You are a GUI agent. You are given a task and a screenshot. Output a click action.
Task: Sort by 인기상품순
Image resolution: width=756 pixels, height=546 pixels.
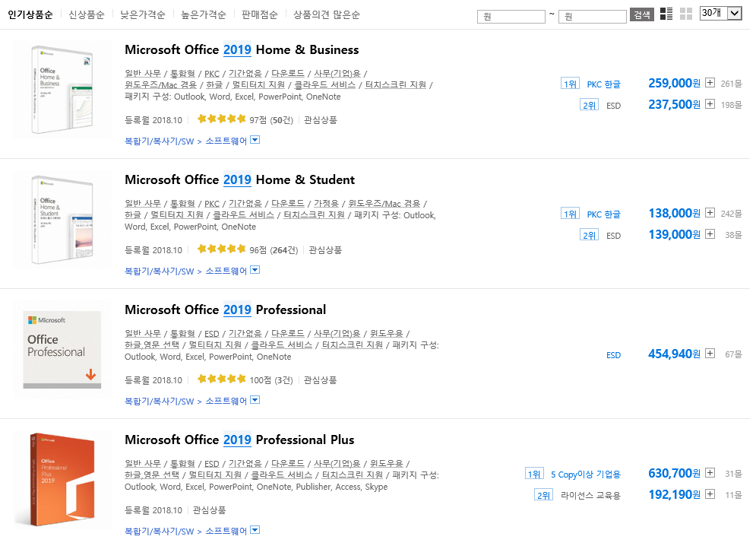click(30, 14)
